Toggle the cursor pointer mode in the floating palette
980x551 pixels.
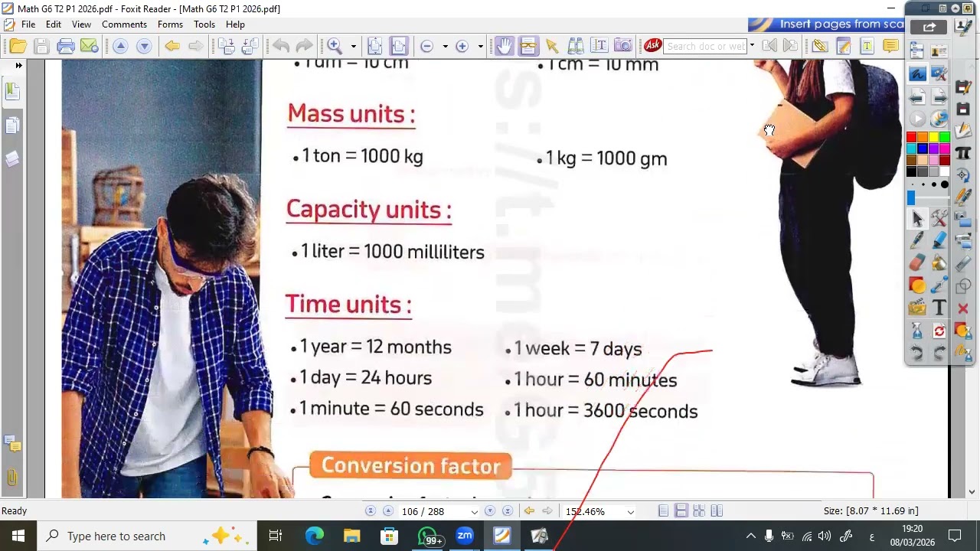coord(917,218)
